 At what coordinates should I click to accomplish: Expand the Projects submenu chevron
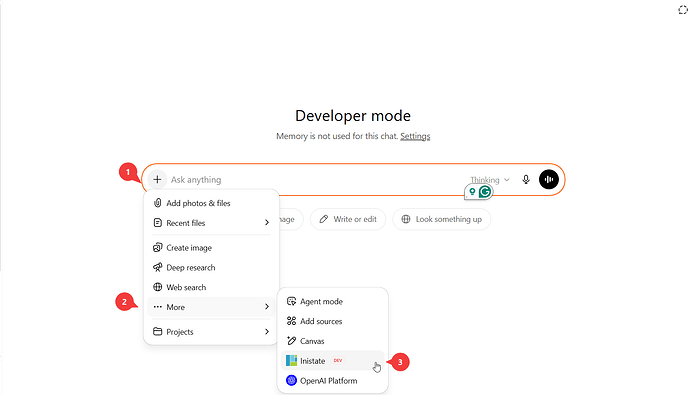tap(267, 332)
